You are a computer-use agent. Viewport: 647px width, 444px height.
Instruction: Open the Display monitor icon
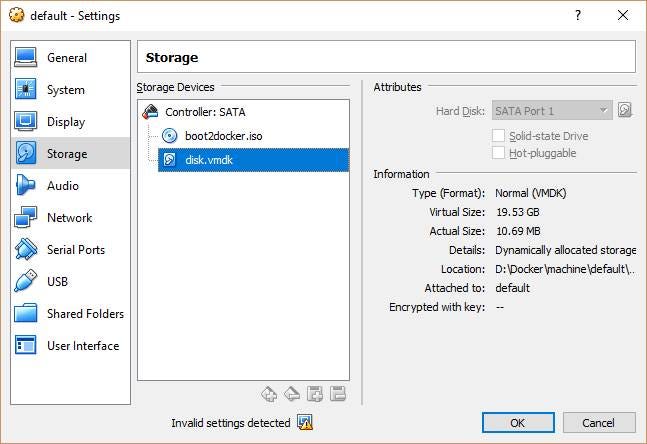pos(26,121)
